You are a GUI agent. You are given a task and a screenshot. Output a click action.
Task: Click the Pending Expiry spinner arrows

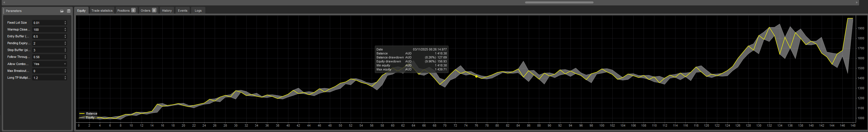pos(65,43)
